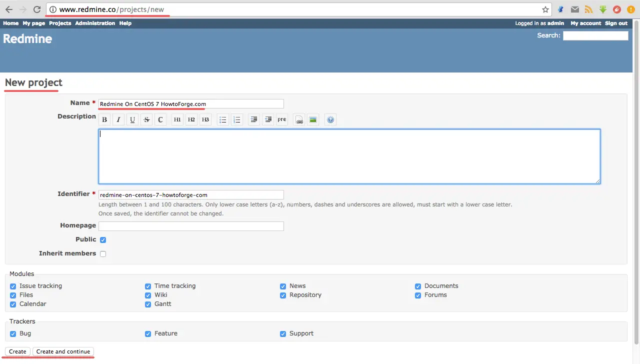Remove quote outdent icon
The width and height of the screenshot is (640, 364).
point(268,119)
